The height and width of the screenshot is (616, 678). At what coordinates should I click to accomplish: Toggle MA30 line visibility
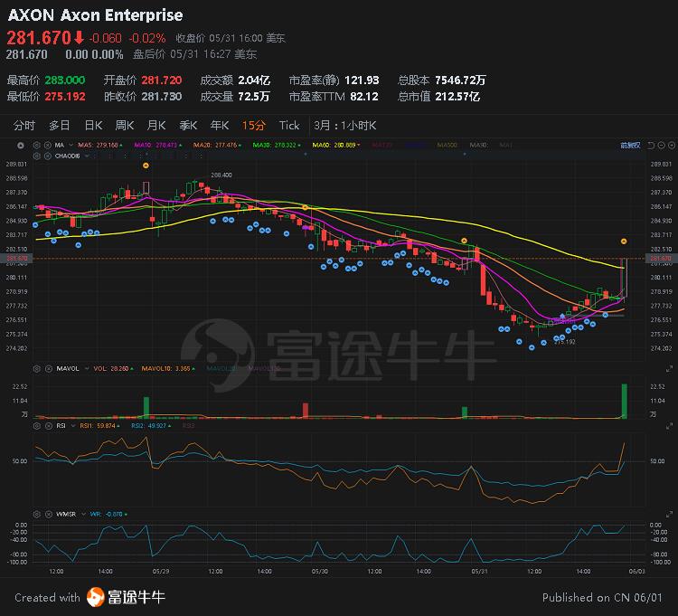(277, 146)
